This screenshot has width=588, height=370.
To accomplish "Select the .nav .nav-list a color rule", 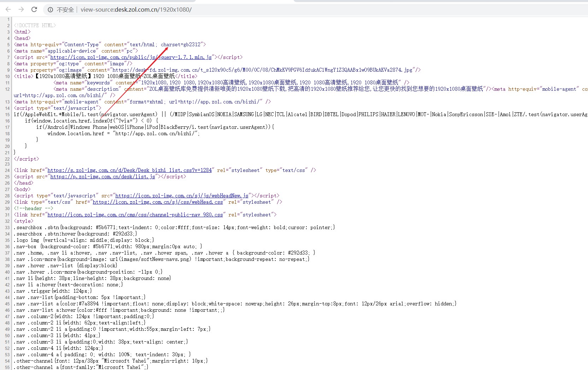I will pyautogui.click(x=235, y=304).
